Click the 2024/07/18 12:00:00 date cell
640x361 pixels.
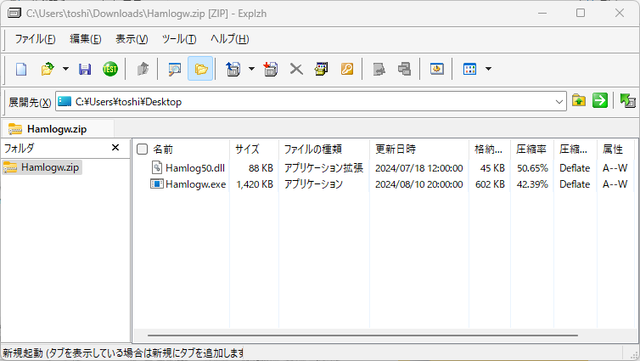point(419,168)
